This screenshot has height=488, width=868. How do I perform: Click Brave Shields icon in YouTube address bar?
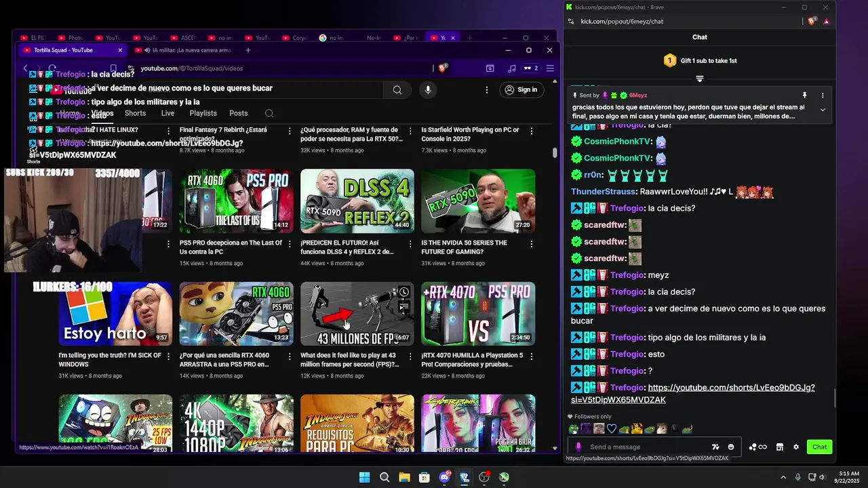coord(442,68)
